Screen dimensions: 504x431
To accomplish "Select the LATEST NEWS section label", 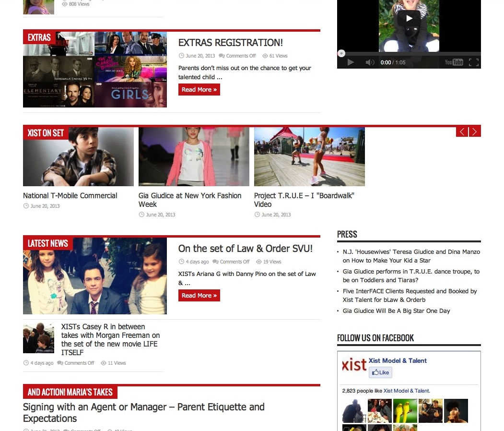I will tap(48, 243).
